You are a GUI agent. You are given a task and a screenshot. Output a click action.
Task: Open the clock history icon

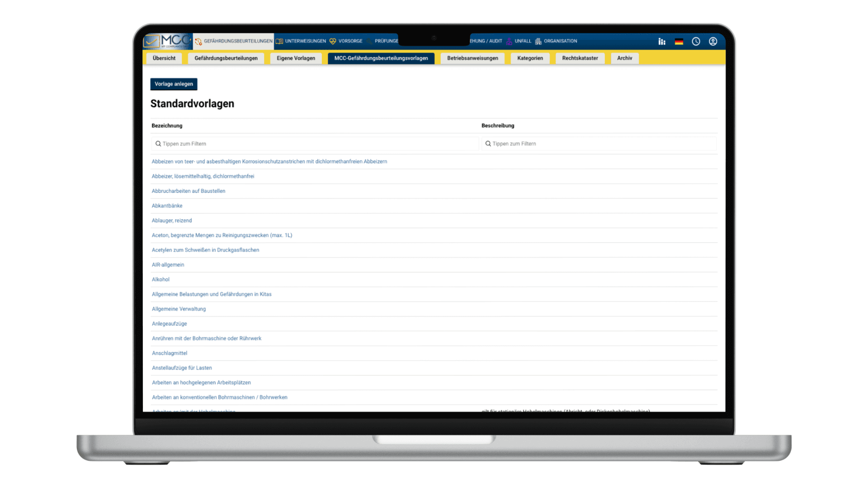[x=696, y=42]
